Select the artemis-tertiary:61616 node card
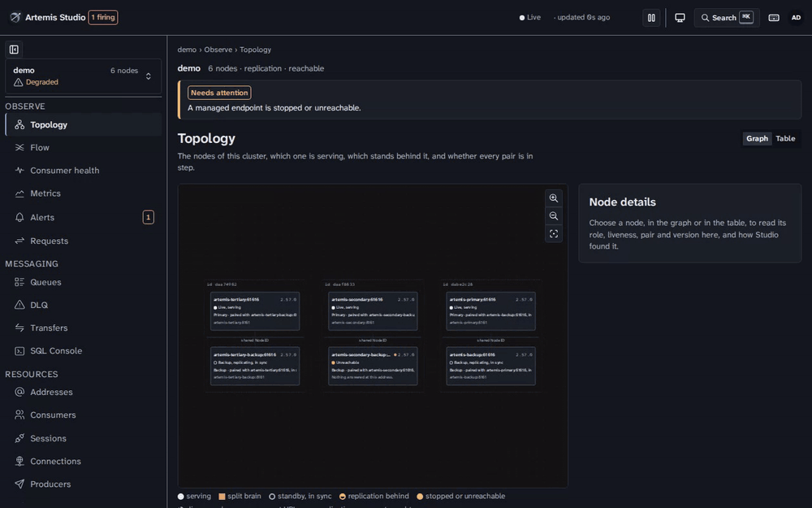 [x=255, y=311]
